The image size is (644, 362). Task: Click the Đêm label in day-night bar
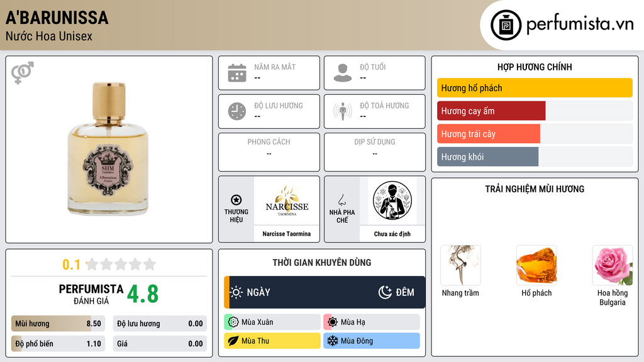(405, 292)
